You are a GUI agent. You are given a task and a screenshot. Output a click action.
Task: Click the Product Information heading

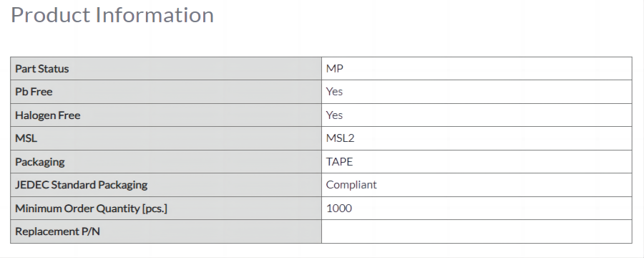(112, 15)
